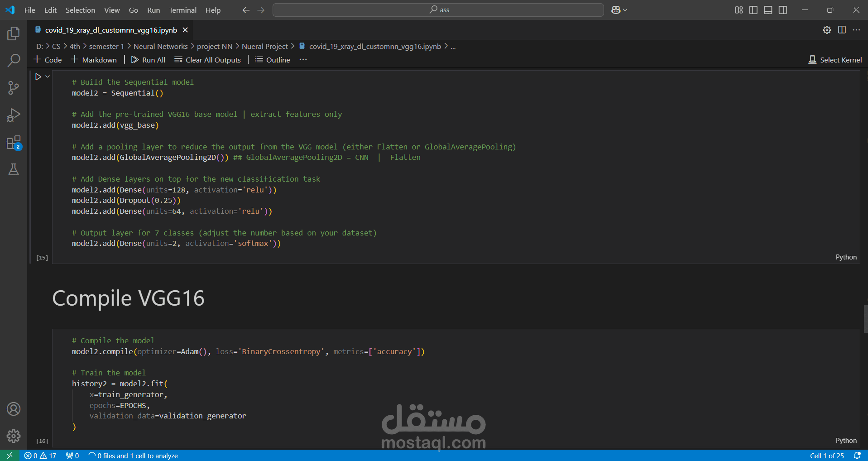The image size is (868, 461).
Task: Click the ports forwarded indicator
Action: pyautogui.click(x=72, y=456)
